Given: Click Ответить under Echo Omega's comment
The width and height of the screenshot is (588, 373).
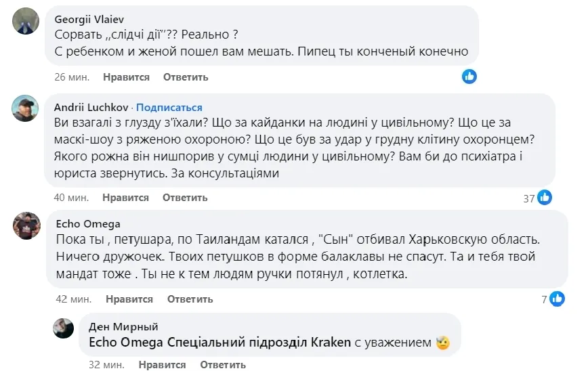Looking at the screenshot, I should click(190, 299).
